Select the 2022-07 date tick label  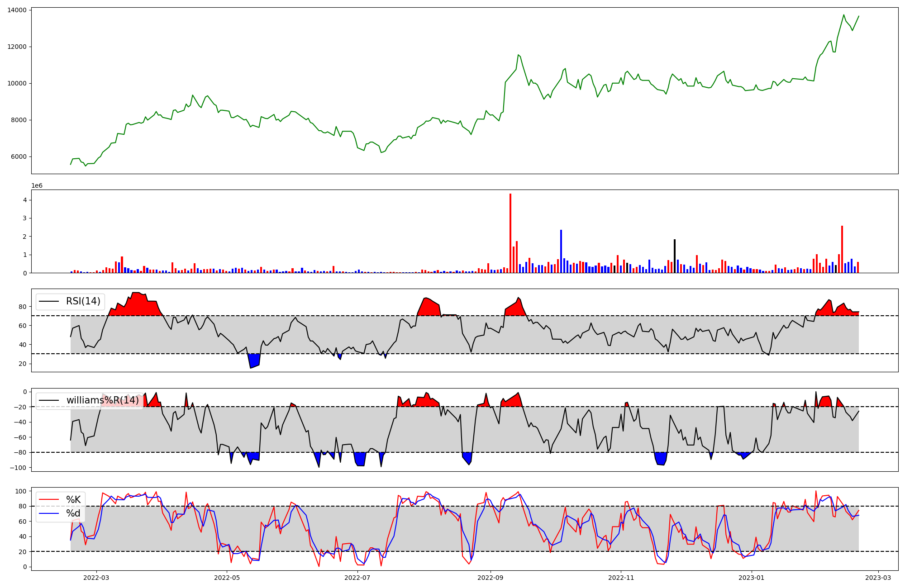tap(357, 578)
